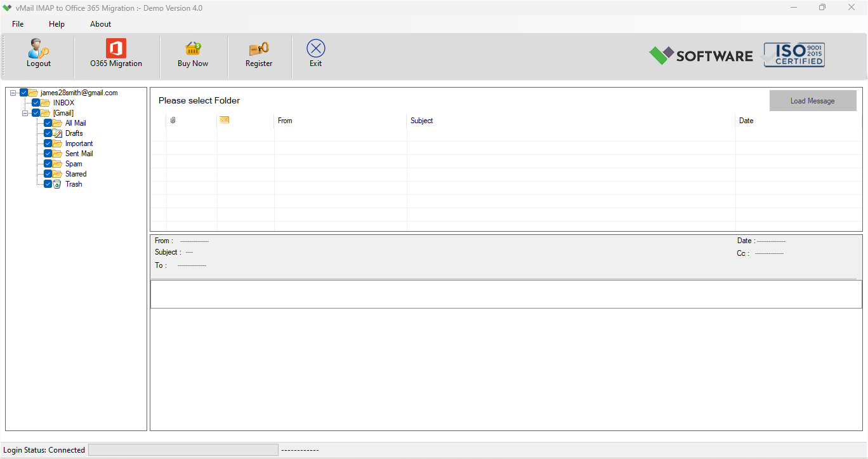Select the Sent Mail folder label
The image size is (868, 459).
coord(79,154)
